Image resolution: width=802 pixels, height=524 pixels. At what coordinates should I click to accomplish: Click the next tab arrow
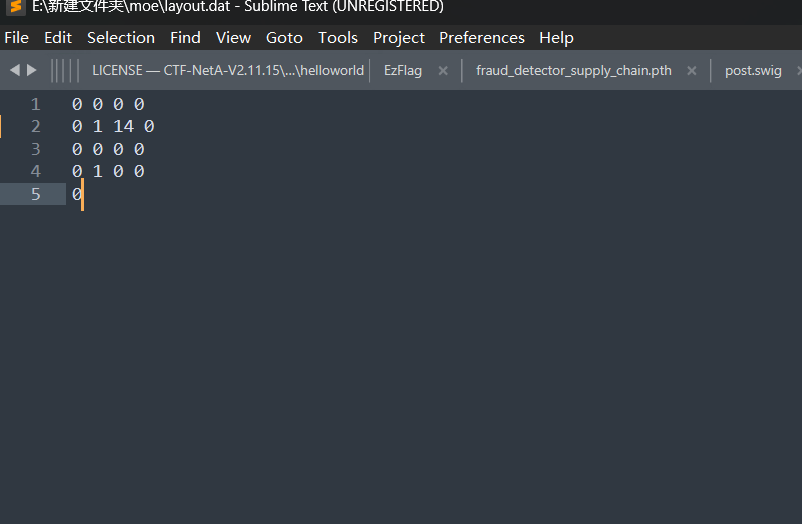click(32, 70)
